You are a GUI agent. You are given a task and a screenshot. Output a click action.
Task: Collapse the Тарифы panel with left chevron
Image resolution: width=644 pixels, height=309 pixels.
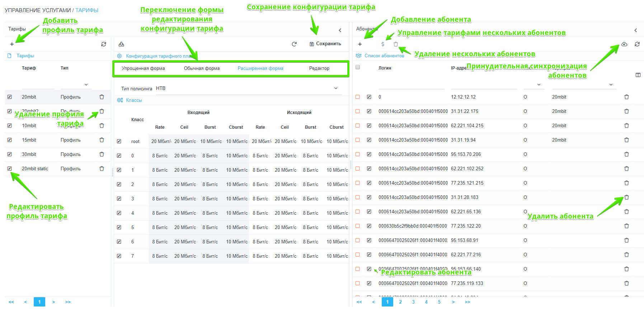(340, 30)
